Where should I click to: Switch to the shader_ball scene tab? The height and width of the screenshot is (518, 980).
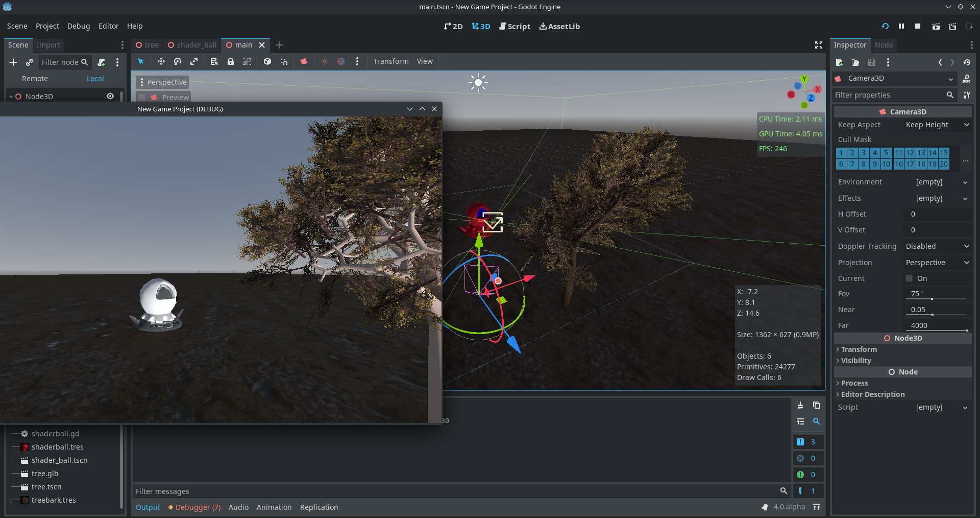click(196, 45)
